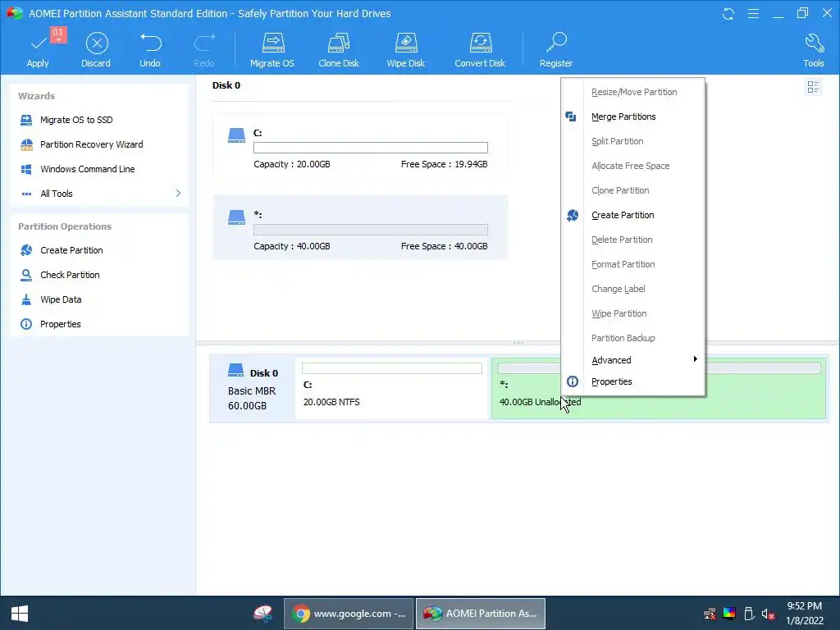Choose Merge Partitions from context menu
840x630 pixels.
pyautogui.click(x=633, y=116)
